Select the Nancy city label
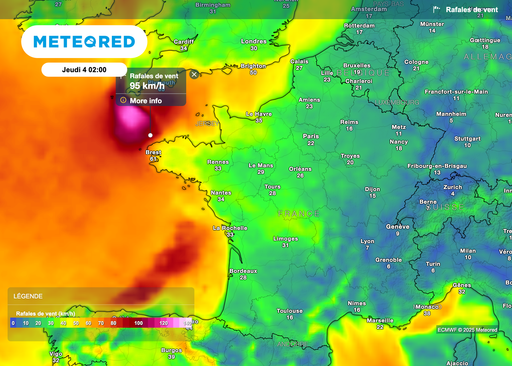Image resolution: width=512 pixels, height=366 pixels. click(399, 142)
